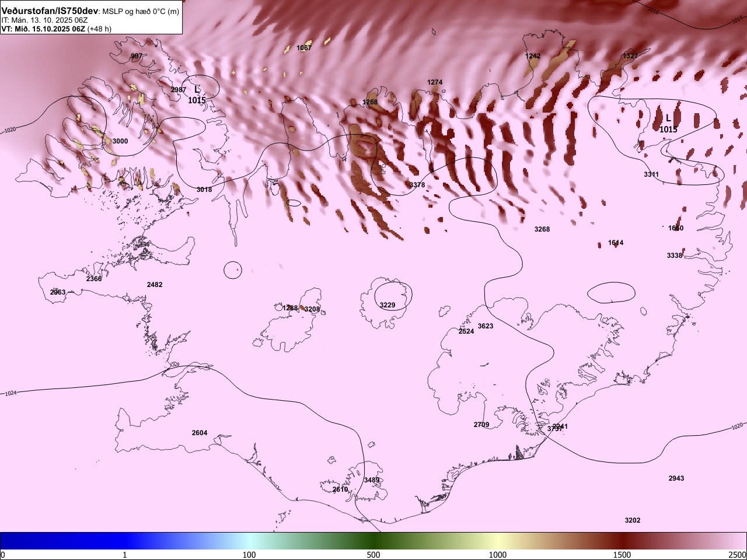
Task: Click the '1020' isobar label near 2943
Action: click(737, 426)
